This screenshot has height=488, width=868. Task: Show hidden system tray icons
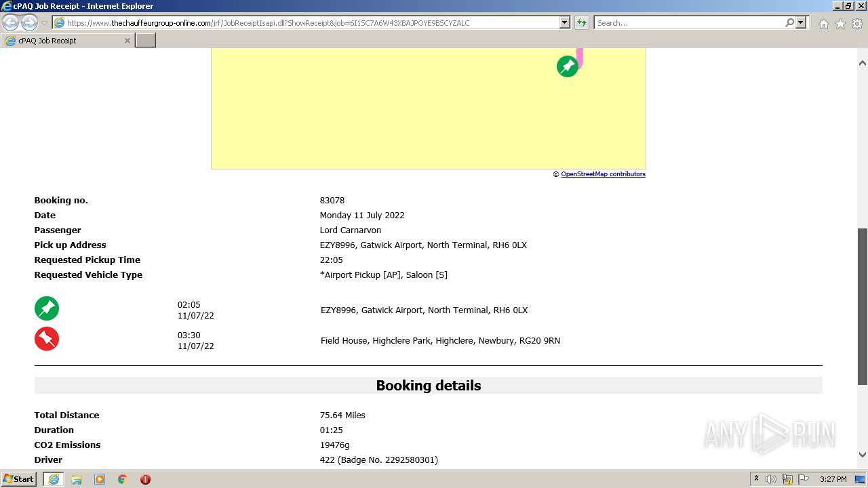pos(756,479)
